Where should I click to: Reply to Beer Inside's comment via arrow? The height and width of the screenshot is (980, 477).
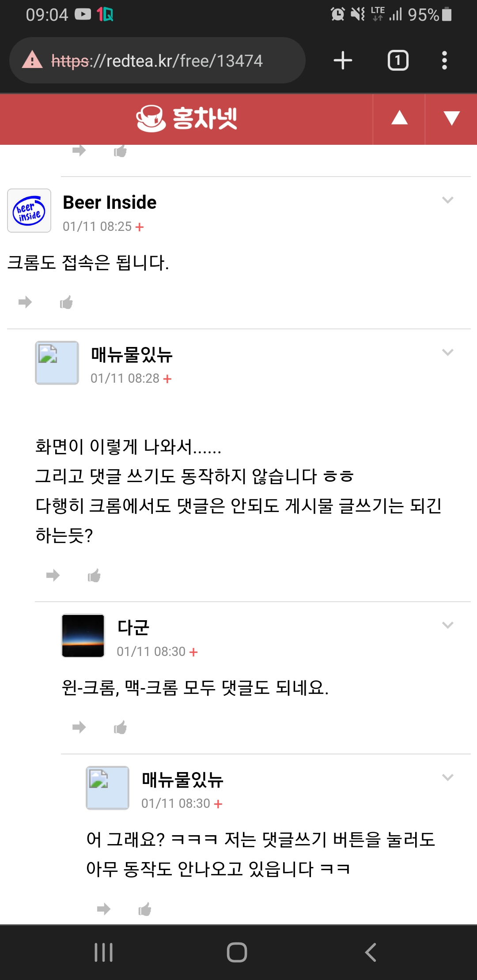click(x=25, y=302)
